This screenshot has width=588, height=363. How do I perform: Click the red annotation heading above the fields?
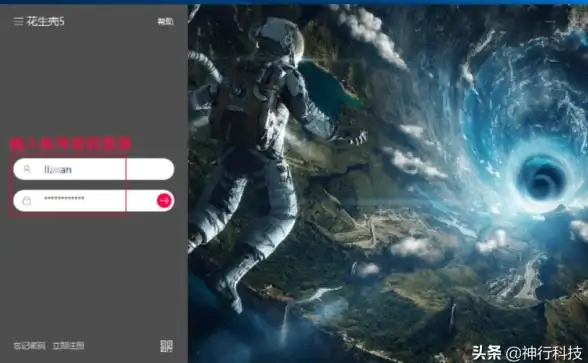click(70, 144)
